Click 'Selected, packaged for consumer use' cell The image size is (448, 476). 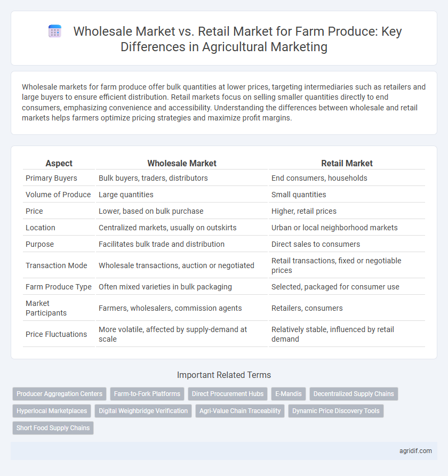click(x=335, y=287)
